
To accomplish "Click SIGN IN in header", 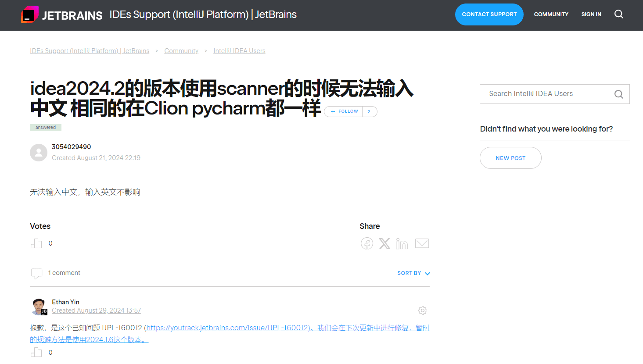I will pyautogui.click(x=591, y=14).
